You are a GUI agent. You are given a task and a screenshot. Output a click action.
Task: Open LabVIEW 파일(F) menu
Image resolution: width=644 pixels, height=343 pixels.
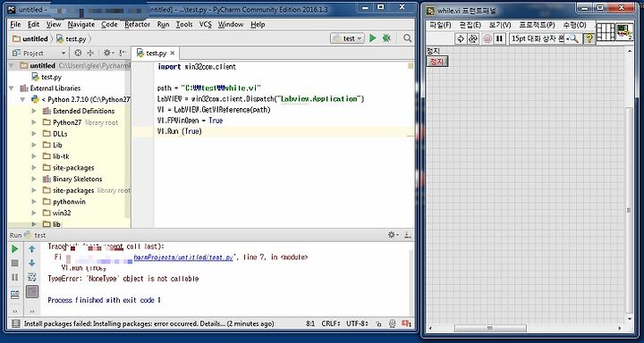point(440,25)
